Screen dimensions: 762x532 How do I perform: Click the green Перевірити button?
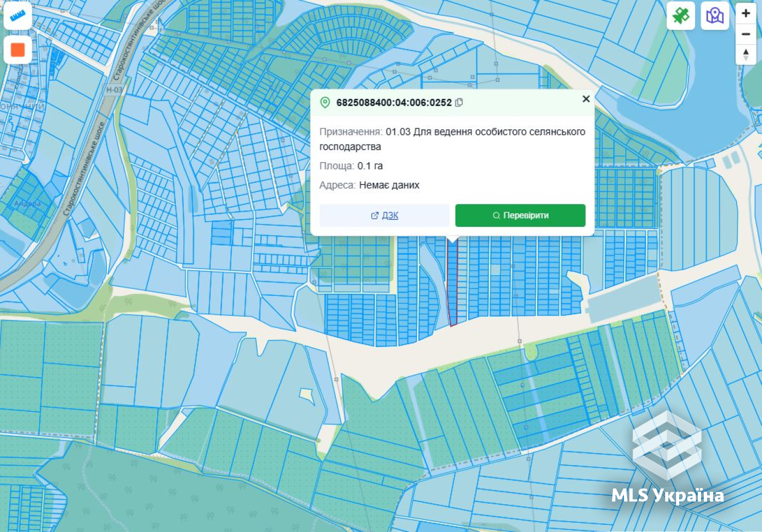(x=520, y=215)
